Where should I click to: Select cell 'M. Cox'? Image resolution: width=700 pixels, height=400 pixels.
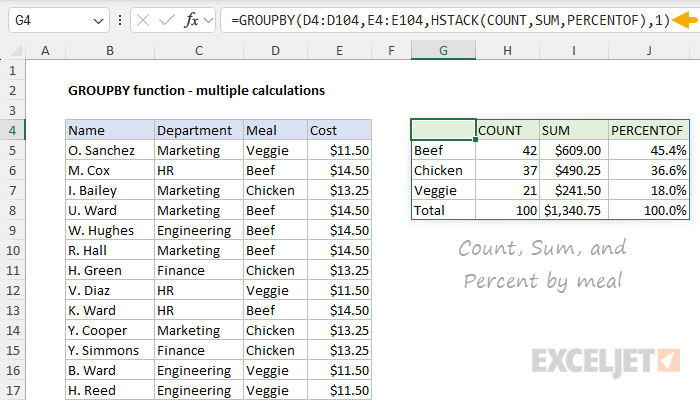point(110,171)
